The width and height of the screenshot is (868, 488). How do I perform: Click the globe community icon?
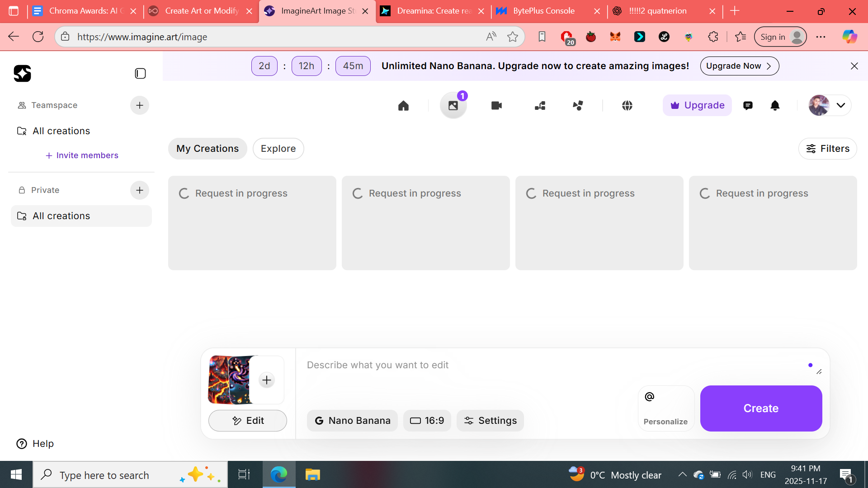click(x=627, y=106)
